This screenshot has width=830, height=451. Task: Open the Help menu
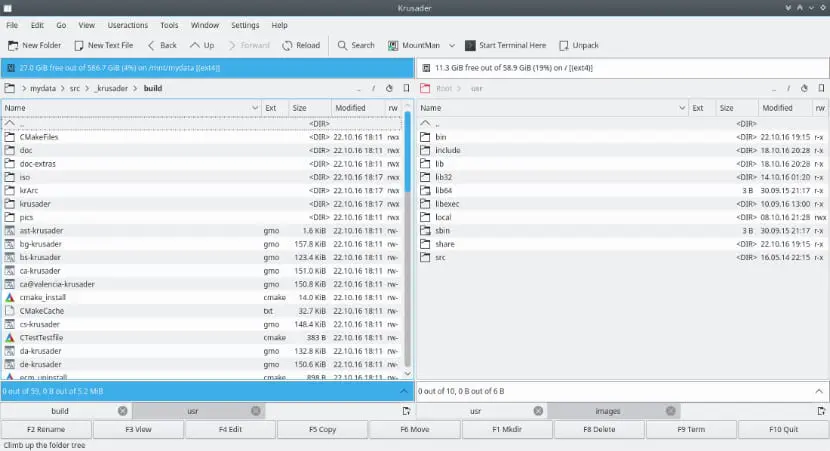279,25
